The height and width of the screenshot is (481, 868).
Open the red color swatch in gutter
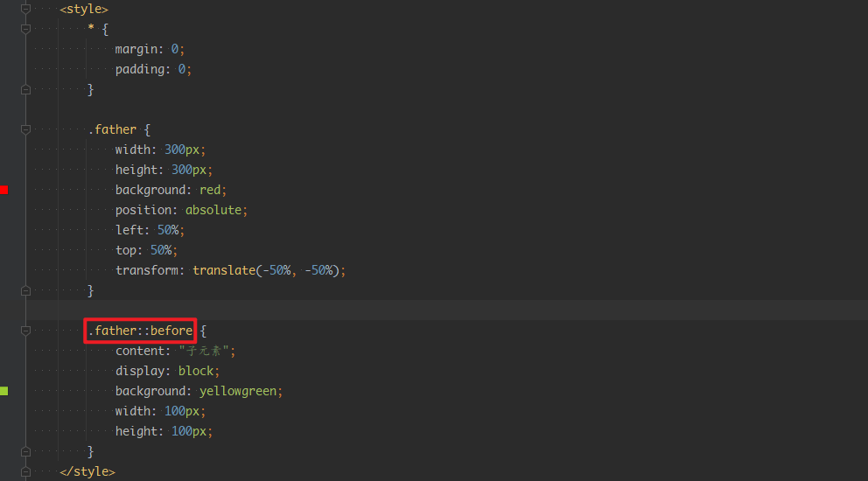[x=4, y=190]
